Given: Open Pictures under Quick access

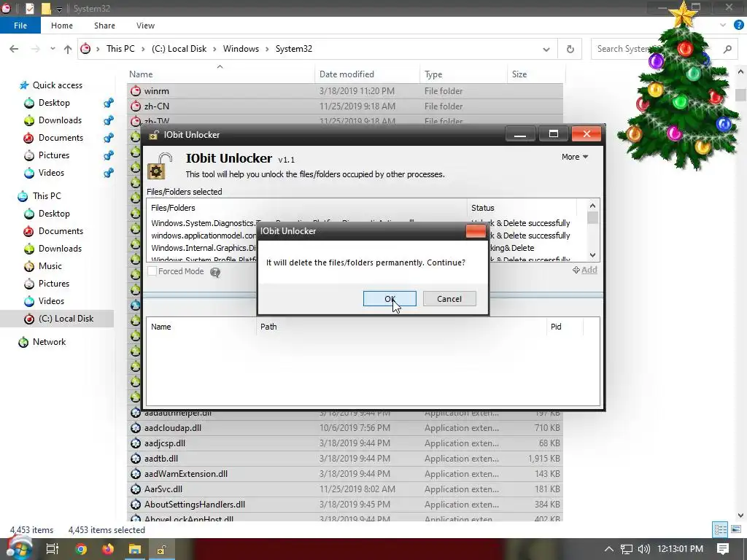Looking at the screenshot, I should pos(54,155).
